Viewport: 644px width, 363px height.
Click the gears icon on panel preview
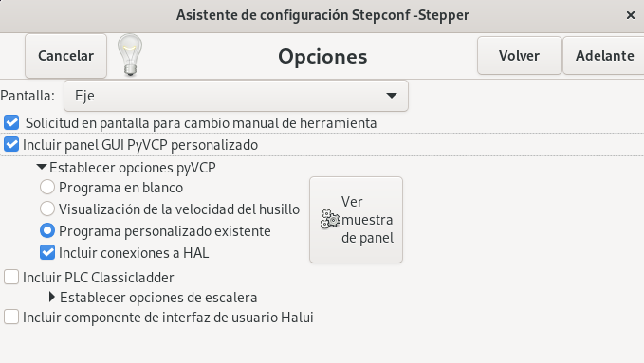(330, 219)
